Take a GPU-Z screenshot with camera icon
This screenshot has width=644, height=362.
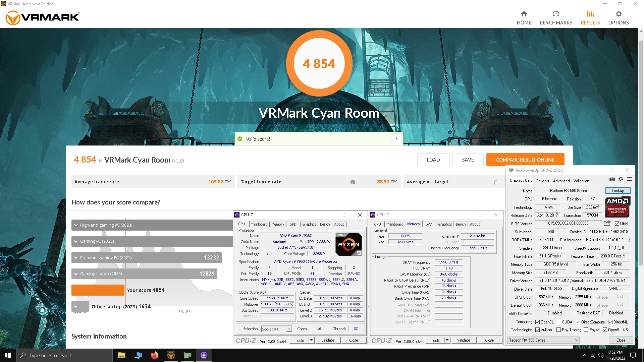point(612,179)
